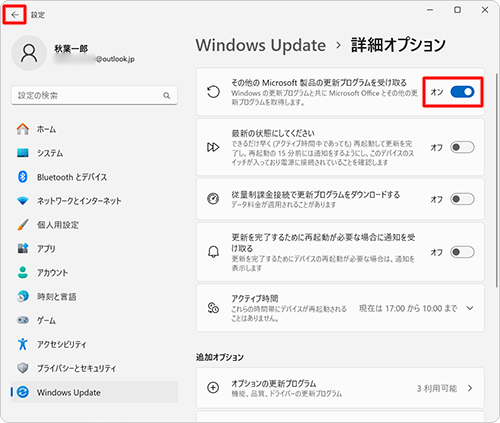Click the アクティブ時間 clock icon
This screenshot has width=500, height=423.
pos(213,308)
